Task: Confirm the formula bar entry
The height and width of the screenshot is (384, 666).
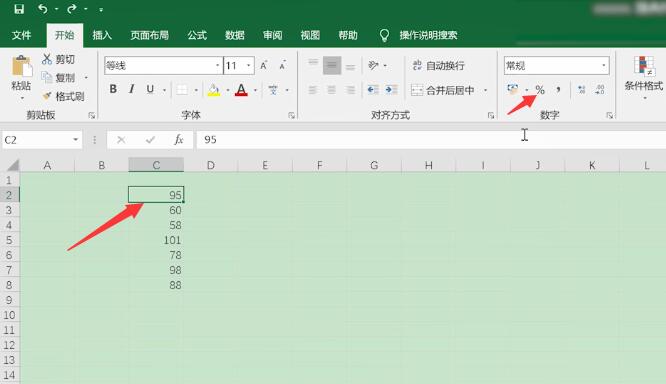Action: point(150,139)
